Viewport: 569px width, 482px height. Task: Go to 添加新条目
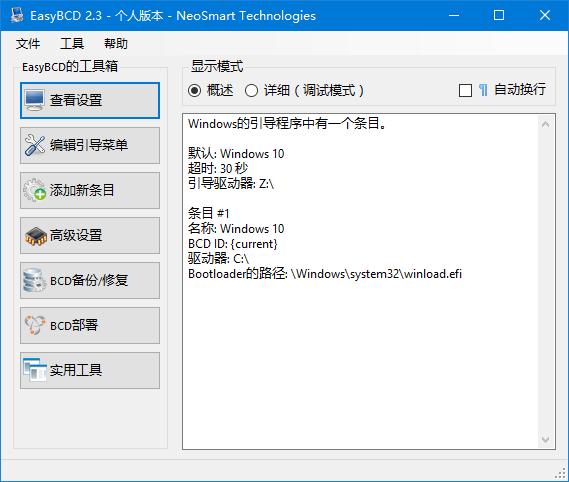tap(90, 190)
